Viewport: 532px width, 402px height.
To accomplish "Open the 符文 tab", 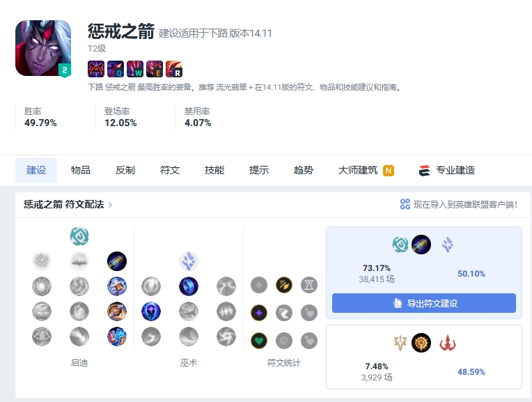I will pyautogui.click(x=170, y=171).
